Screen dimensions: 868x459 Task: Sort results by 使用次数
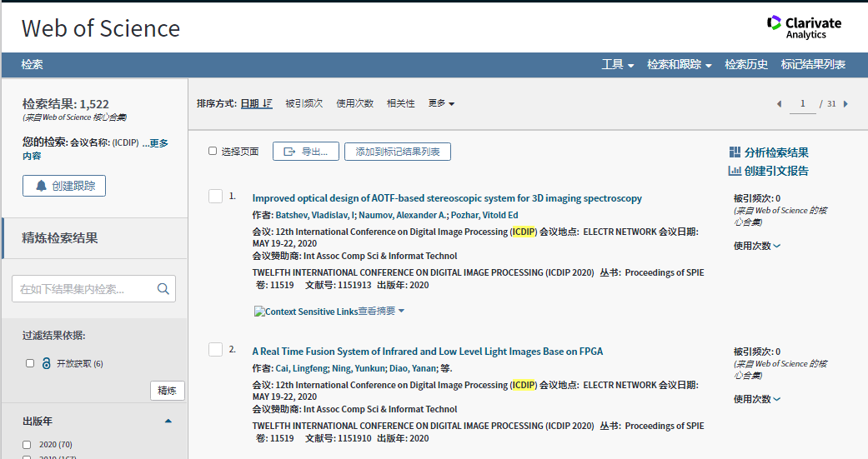(355, 103)
